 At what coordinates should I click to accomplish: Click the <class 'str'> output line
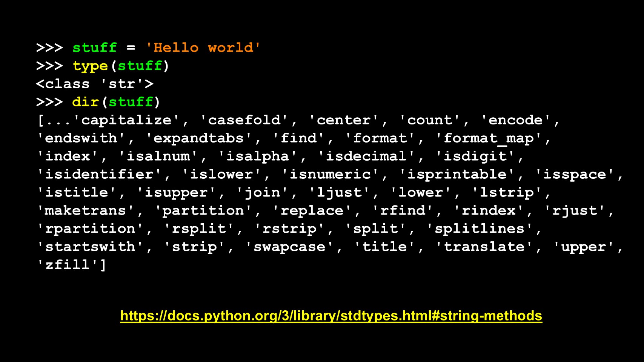click(95, 84)
